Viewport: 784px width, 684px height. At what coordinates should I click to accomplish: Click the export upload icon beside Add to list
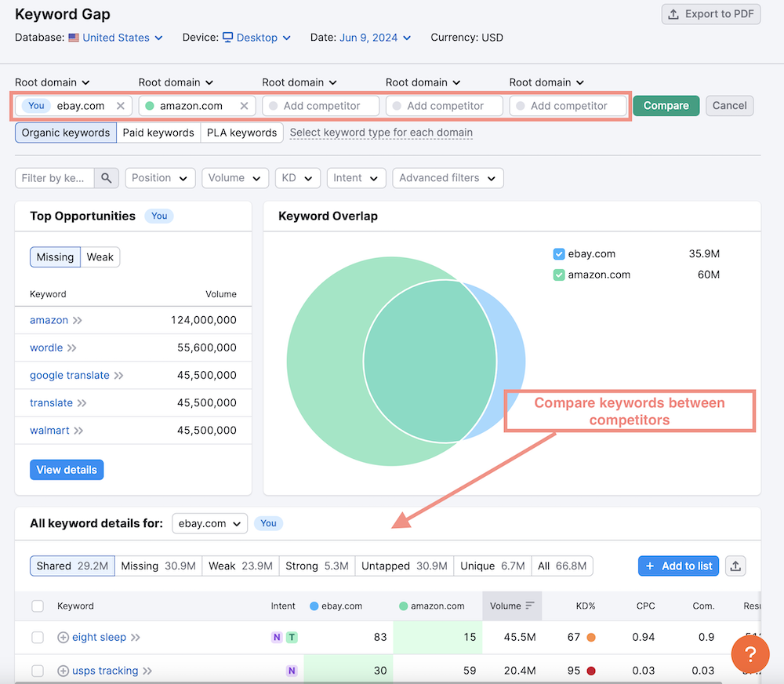pos(735,566)
